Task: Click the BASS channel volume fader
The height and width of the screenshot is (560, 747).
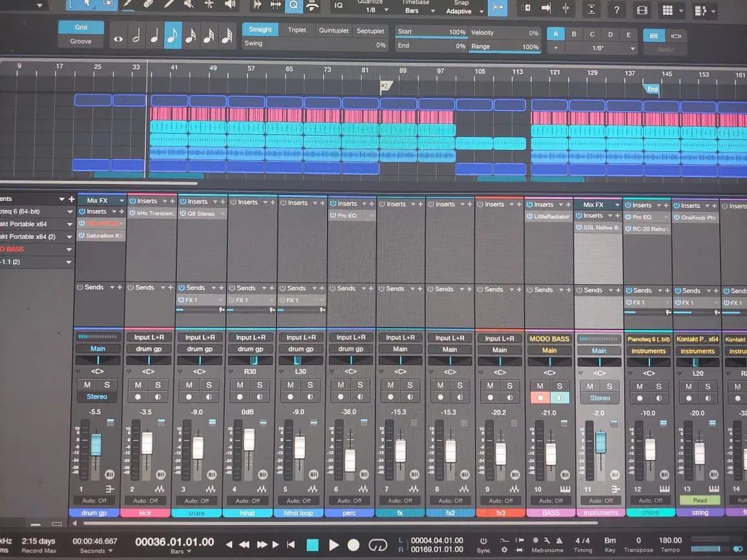Action: (x=551, y=454)
